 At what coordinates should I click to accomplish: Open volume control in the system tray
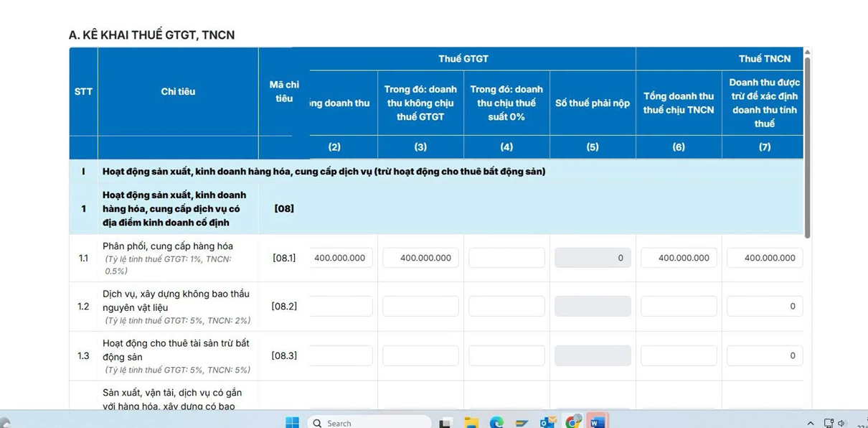tap(842, 423)
